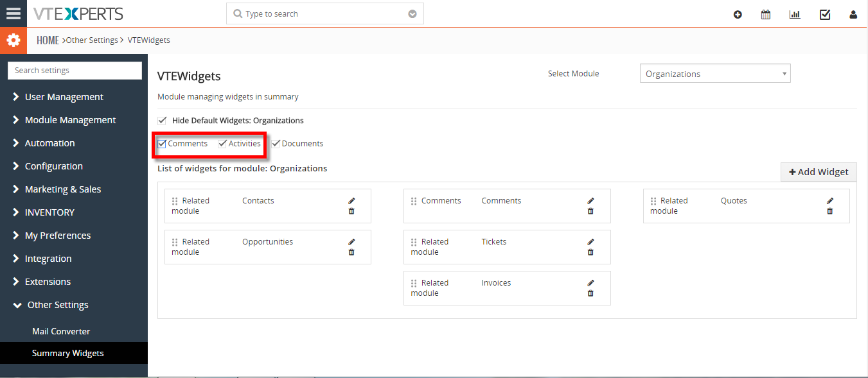Click the drag handle of Quotes widget
Screen dimensions: 868x378
coord(653,201)
